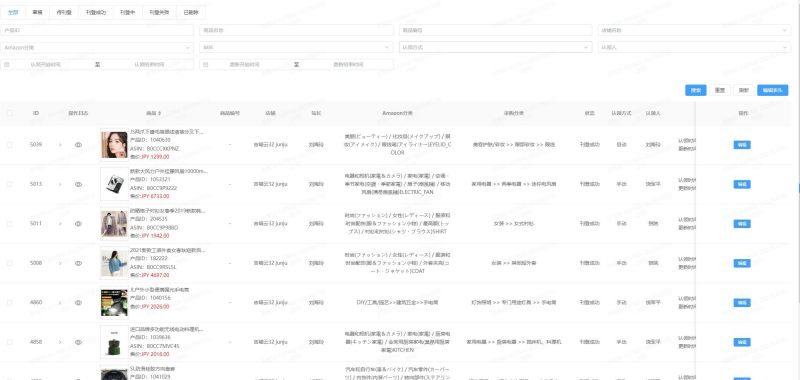The height and width of the screenshot is (380, 800).
Task: Focus the product ID input field
Action: (x=97, y=30)
